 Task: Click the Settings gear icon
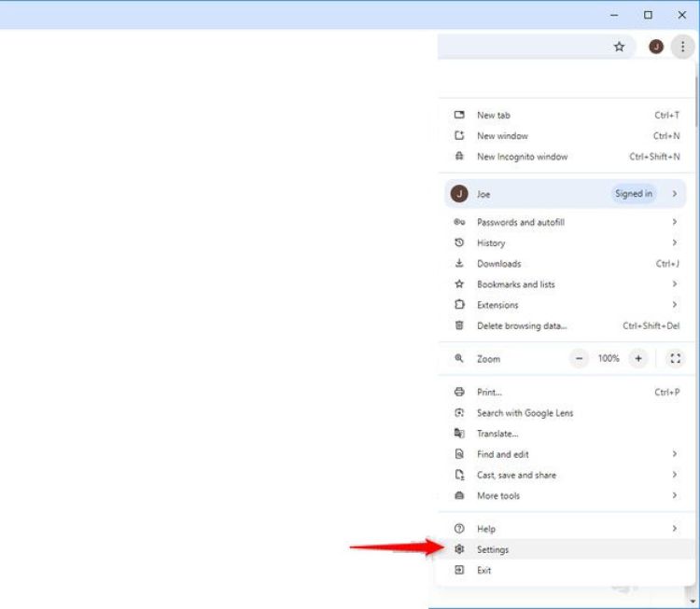coord(459,549)
